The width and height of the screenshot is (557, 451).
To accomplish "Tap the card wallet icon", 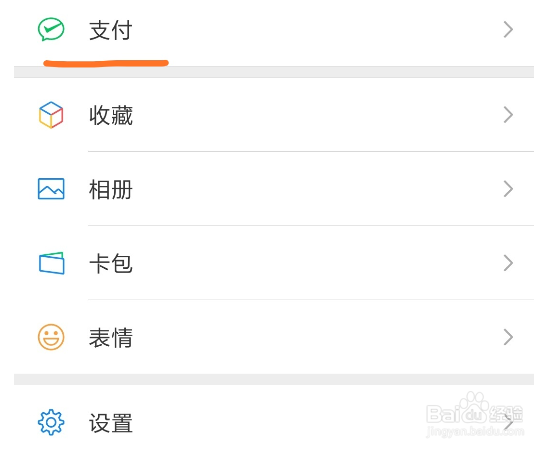I will pyautogui.click(x=52, y=263).
